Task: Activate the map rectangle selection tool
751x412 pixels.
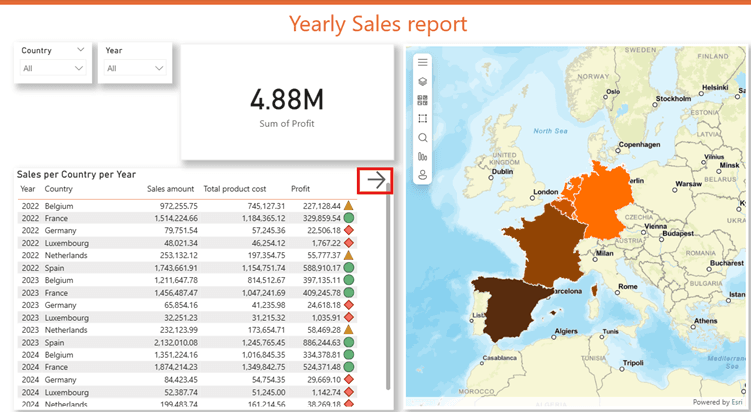Action: (422, 118)
